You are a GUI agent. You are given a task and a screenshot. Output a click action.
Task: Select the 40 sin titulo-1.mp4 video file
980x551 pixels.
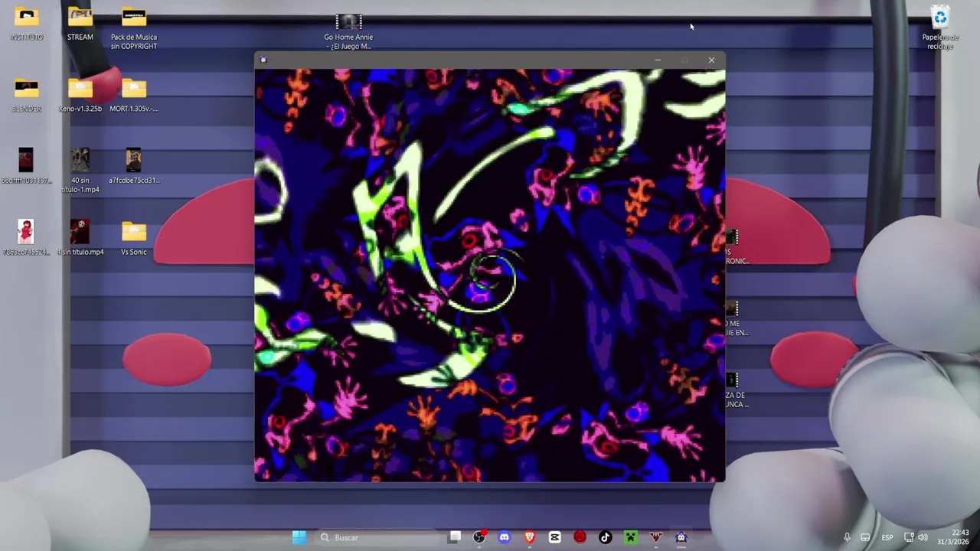80,171
